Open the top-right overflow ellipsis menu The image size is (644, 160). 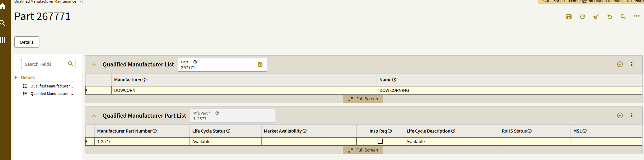click(x=637, y=16)
